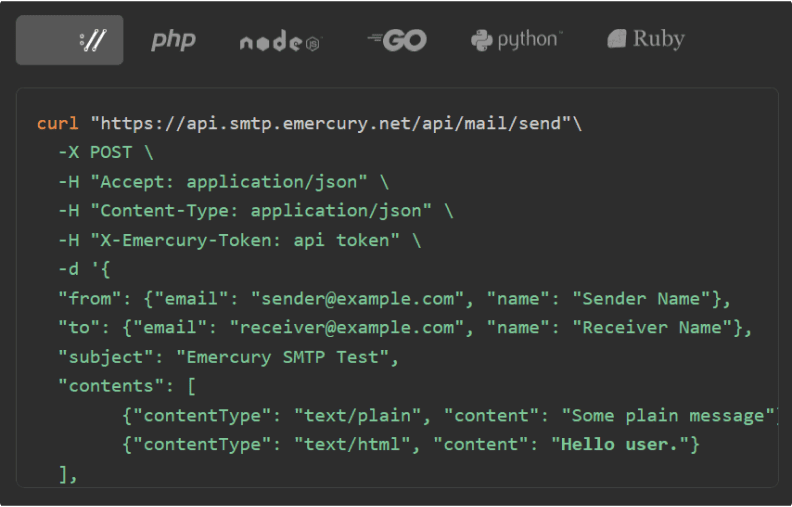Click the bold Hello user. text

[615, 443]
